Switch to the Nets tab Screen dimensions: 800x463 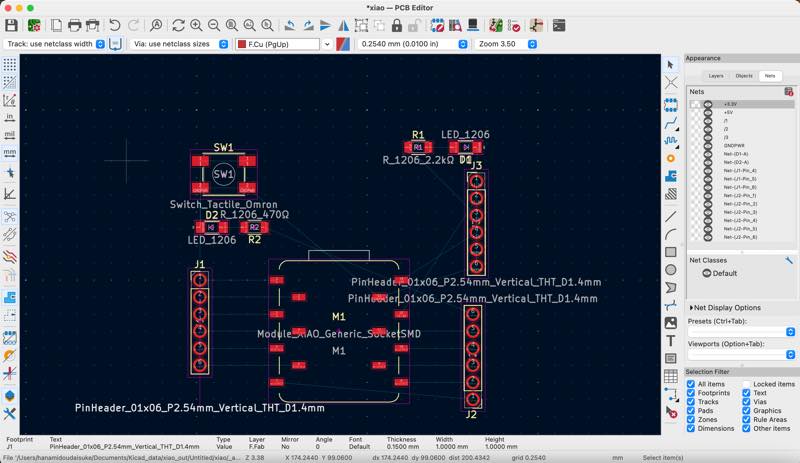tap(770, 76)
